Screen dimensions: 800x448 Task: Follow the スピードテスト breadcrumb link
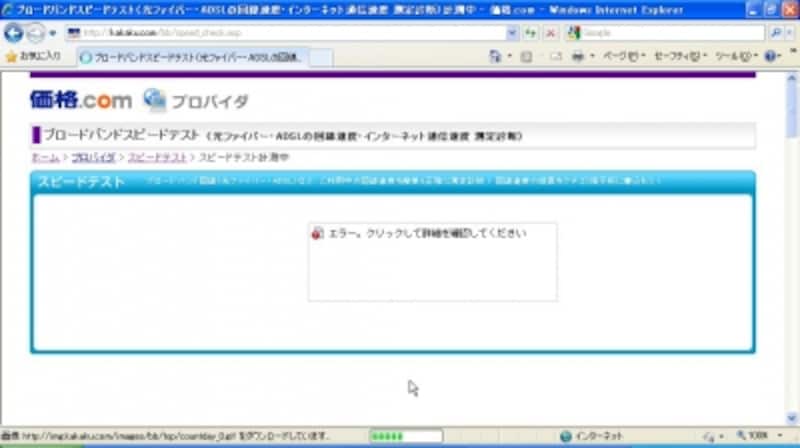coord(157,157)
